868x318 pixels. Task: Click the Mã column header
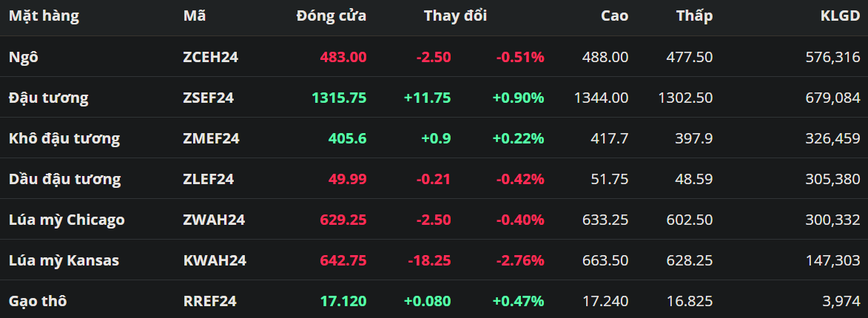tap(195, 16)
